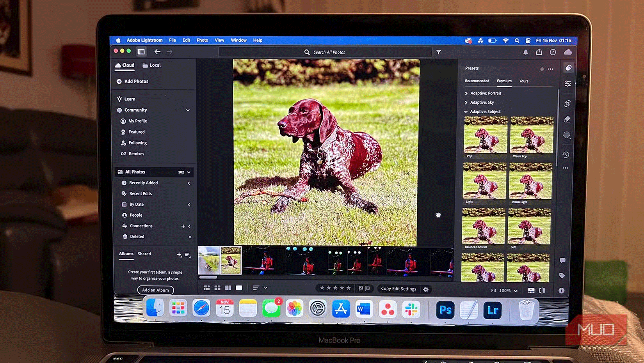Select the Crop tool in the right toolbar
The image size is (644, 363).
click(x=568, y=103)
